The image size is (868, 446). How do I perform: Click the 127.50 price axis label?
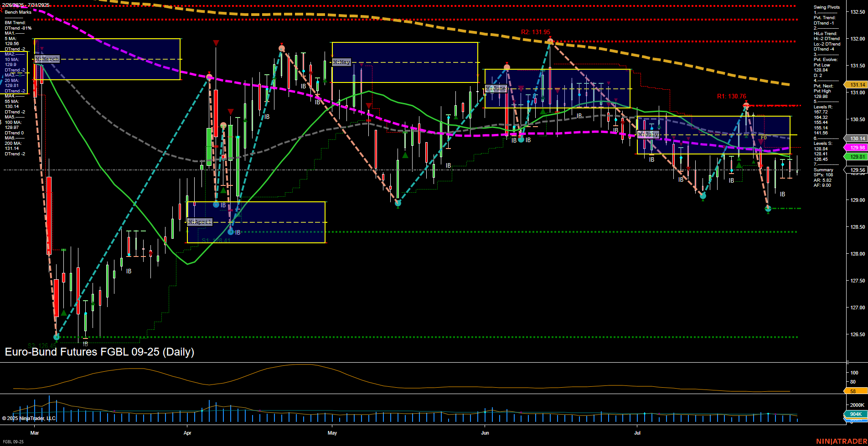(858, 281)
